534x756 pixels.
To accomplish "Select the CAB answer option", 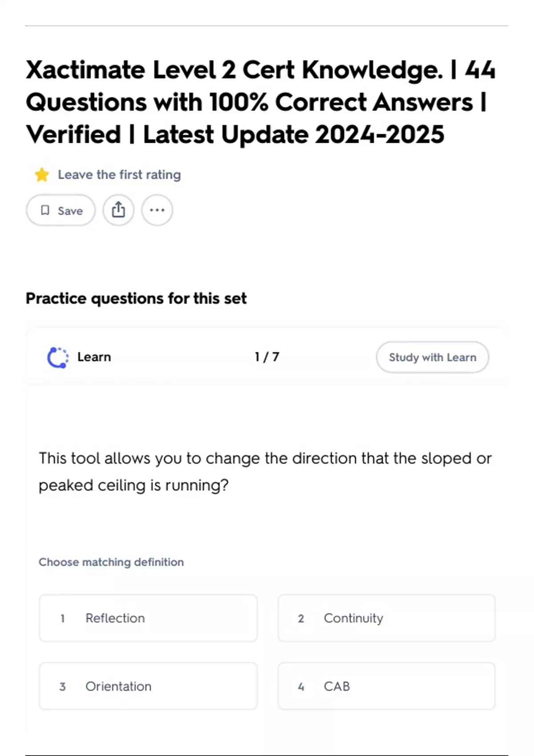I will (386, 686).
